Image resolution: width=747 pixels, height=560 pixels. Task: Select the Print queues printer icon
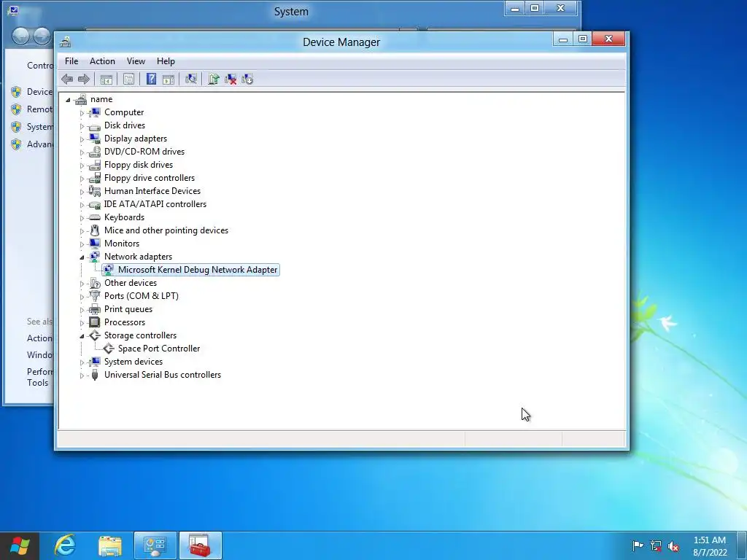click(95, 309)
